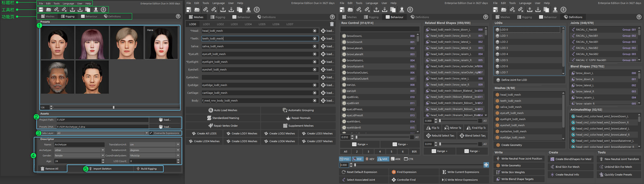Uncheck the Overwrite Expressions checkbox

pos(151,133)
